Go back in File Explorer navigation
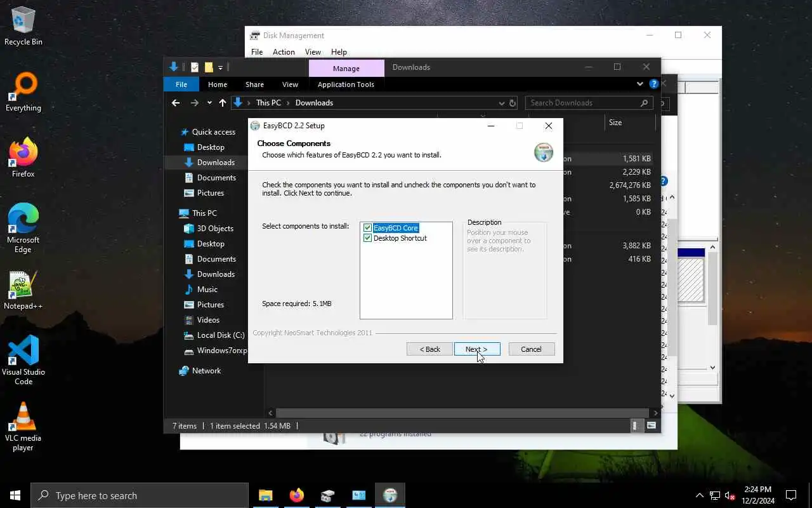This screenshot has width=812, height=508. click(x=176, y=103)
